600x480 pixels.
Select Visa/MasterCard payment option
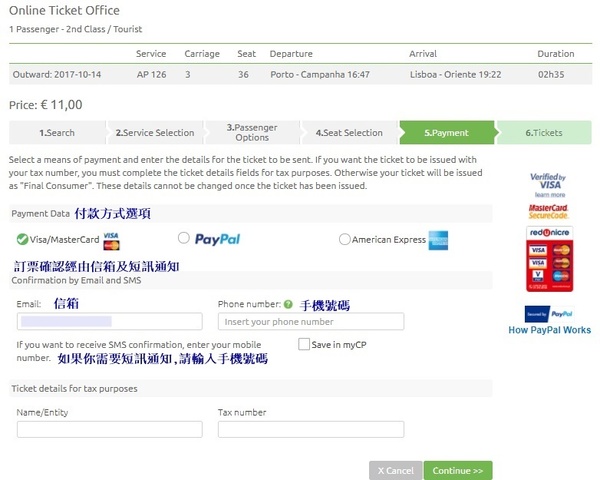tap(24, 240)
